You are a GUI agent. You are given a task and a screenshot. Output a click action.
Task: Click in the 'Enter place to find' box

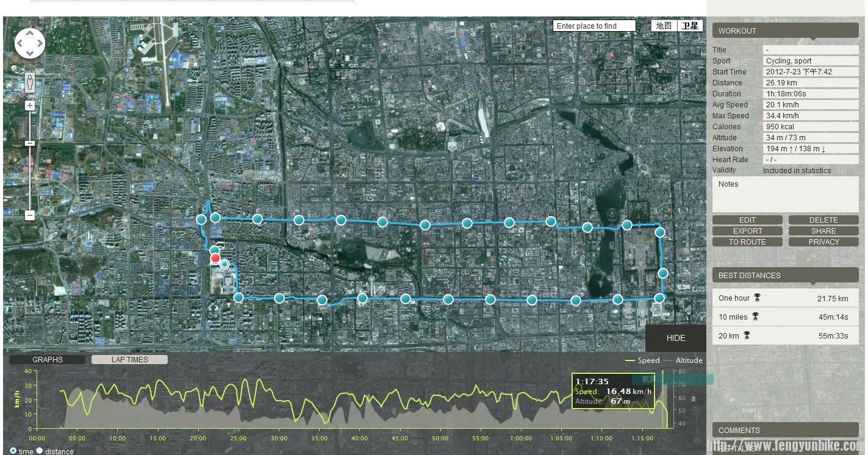pyautogui.click(x=594, y=26)
